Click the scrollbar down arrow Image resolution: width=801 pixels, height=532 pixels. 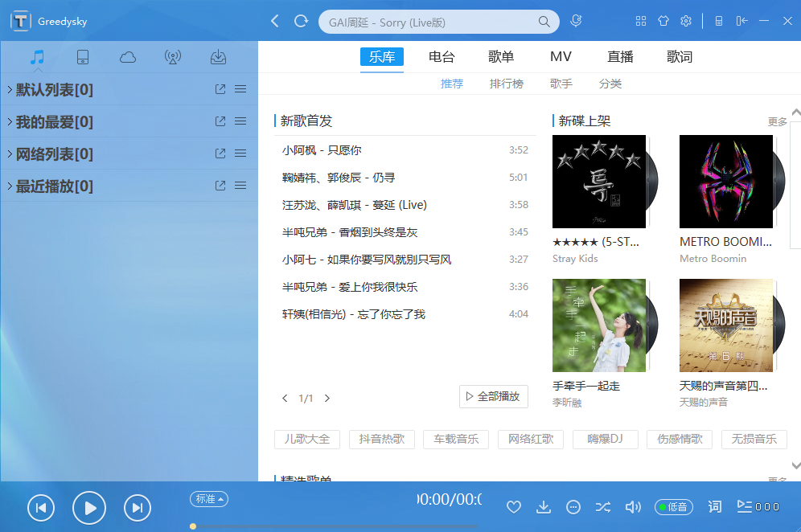[796, 465]
